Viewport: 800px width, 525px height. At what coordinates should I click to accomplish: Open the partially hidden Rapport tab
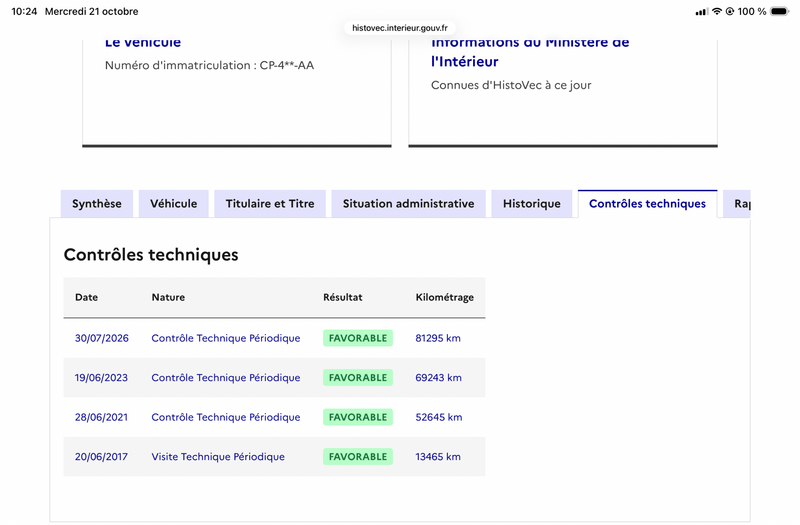coord(737,204)
